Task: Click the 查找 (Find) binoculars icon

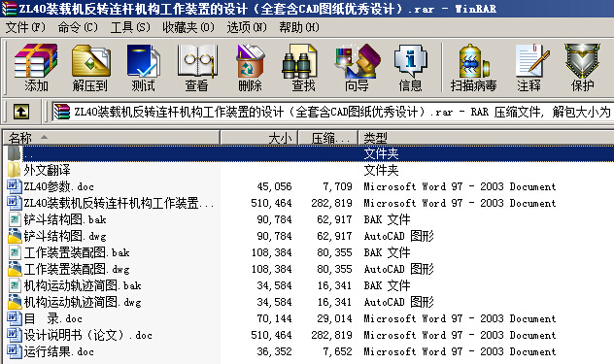Action: click(300, 60)
